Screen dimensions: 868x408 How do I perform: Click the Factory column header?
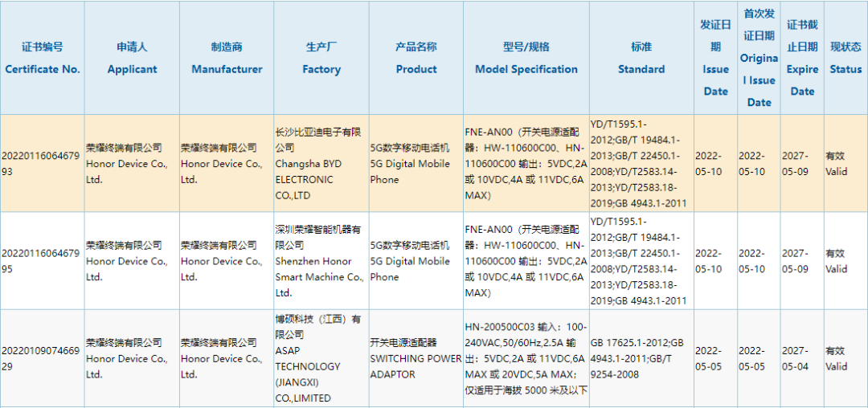click(321, 58)
